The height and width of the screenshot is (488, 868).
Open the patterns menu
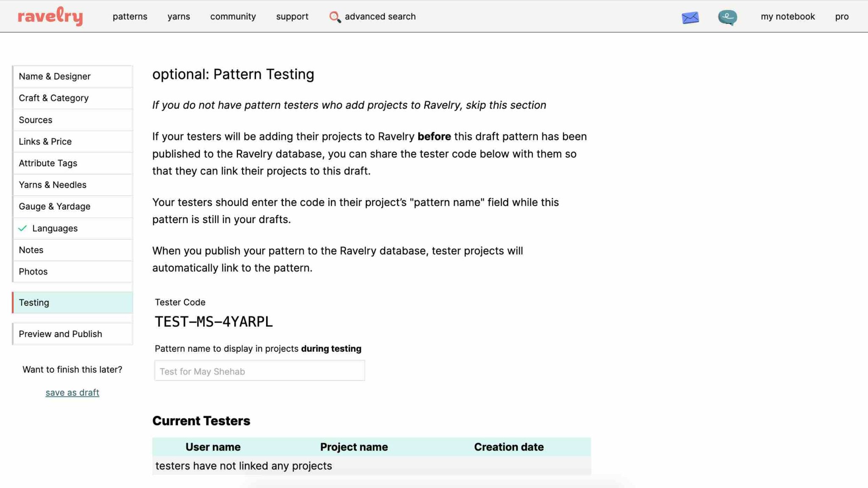point(130,17)
